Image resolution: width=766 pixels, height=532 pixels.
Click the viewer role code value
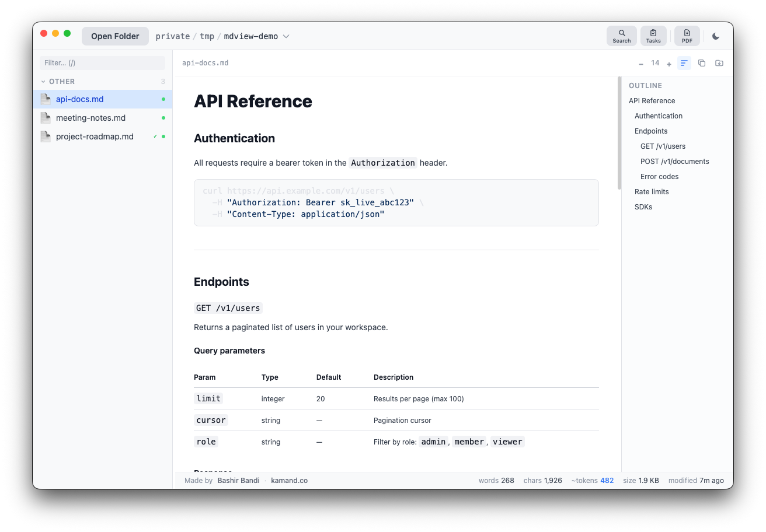click(507, 442)
